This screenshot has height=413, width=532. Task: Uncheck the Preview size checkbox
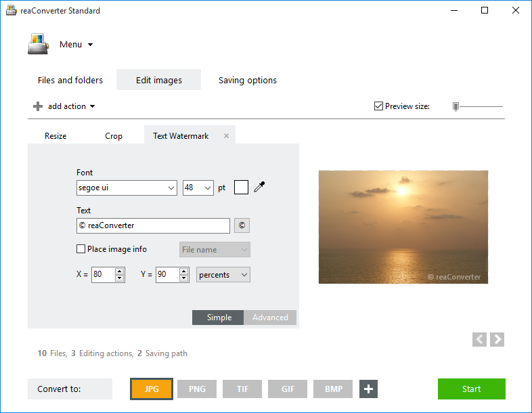[x=379, y=106]
